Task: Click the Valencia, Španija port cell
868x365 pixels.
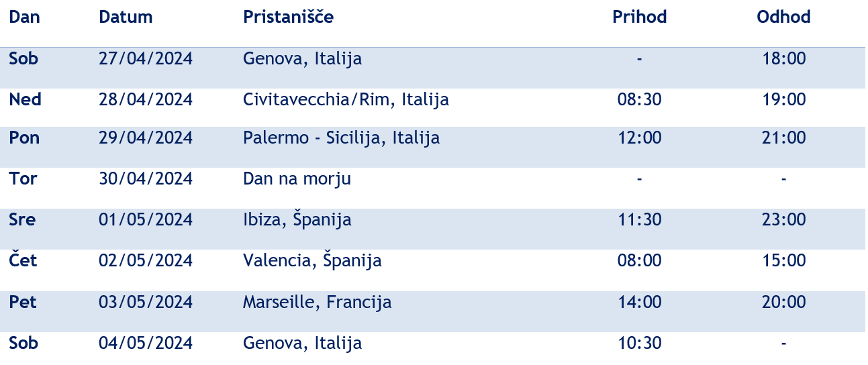Action: (312, 260)
